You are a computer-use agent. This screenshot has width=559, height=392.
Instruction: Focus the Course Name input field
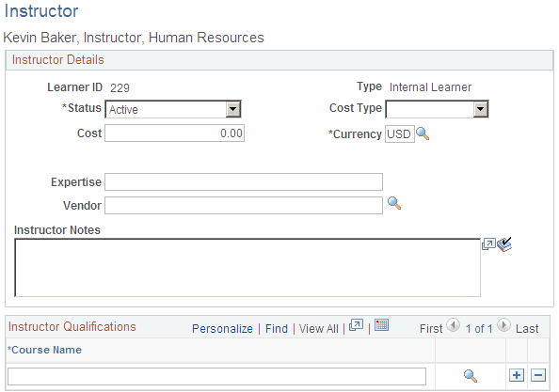(216, 376)
